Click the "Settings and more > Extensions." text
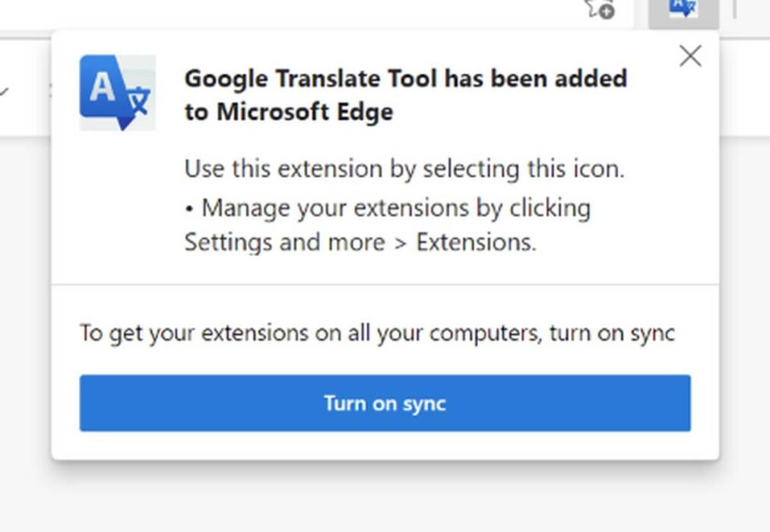770x532 pixels. point(360,242)
